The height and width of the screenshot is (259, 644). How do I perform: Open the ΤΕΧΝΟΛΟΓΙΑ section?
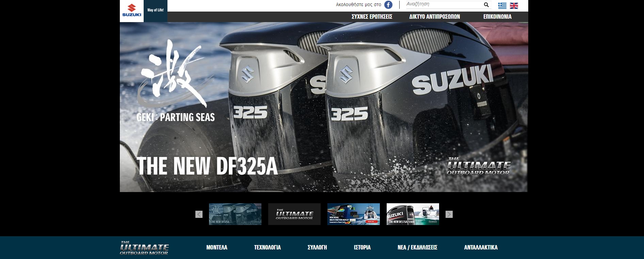268,247
